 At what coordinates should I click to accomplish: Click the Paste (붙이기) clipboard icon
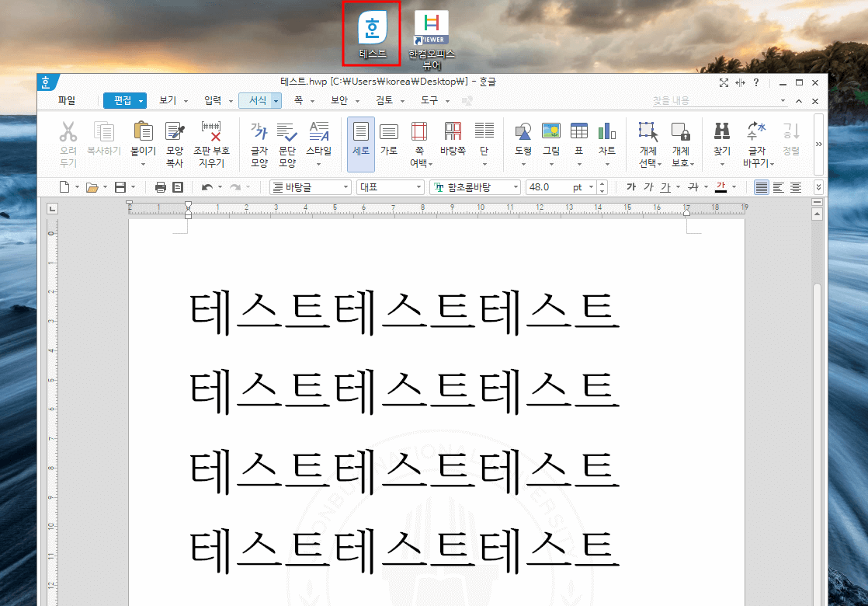click(x=144, y=132)
